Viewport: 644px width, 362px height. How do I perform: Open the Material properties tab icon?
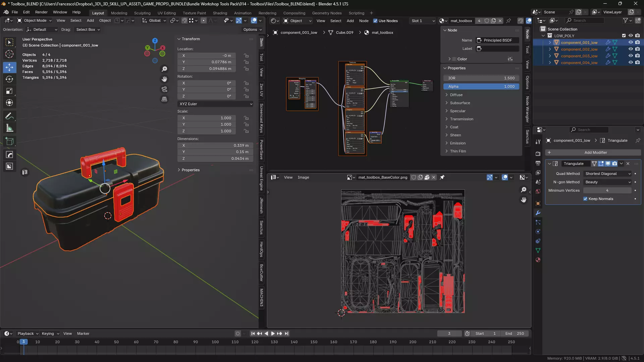[538, 260]
